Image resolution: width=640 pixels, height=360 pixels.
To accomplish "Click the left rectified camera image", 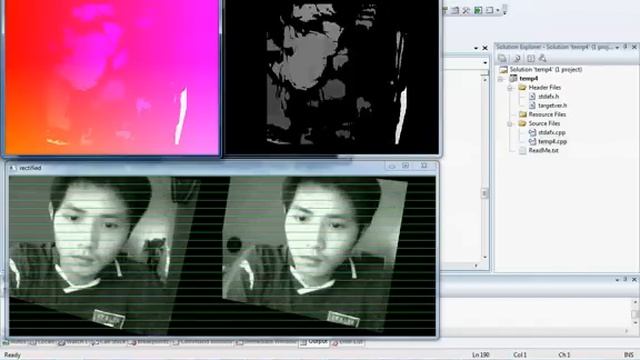I will coord(116,256).
